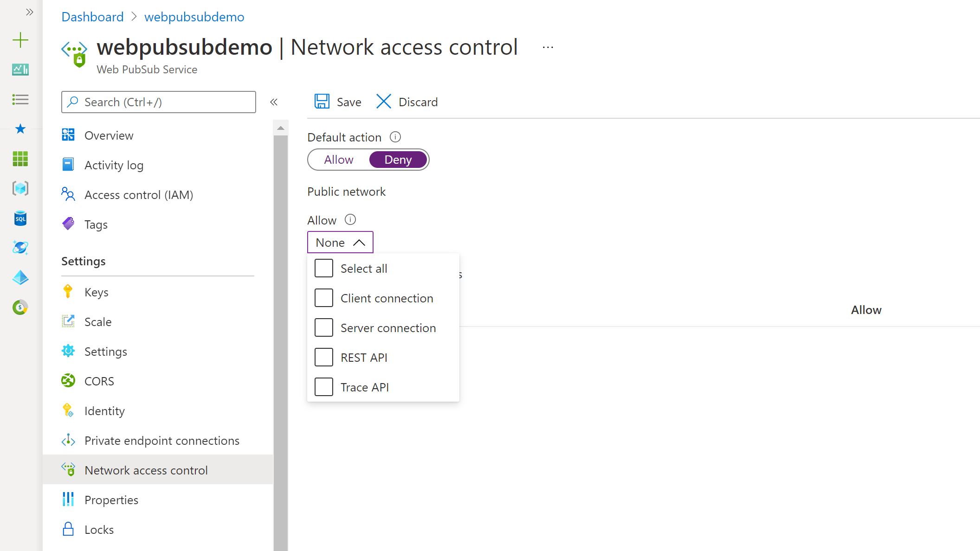Check the Client connection checkbox
Screen dimensions: 980x551
coord(324,298)
